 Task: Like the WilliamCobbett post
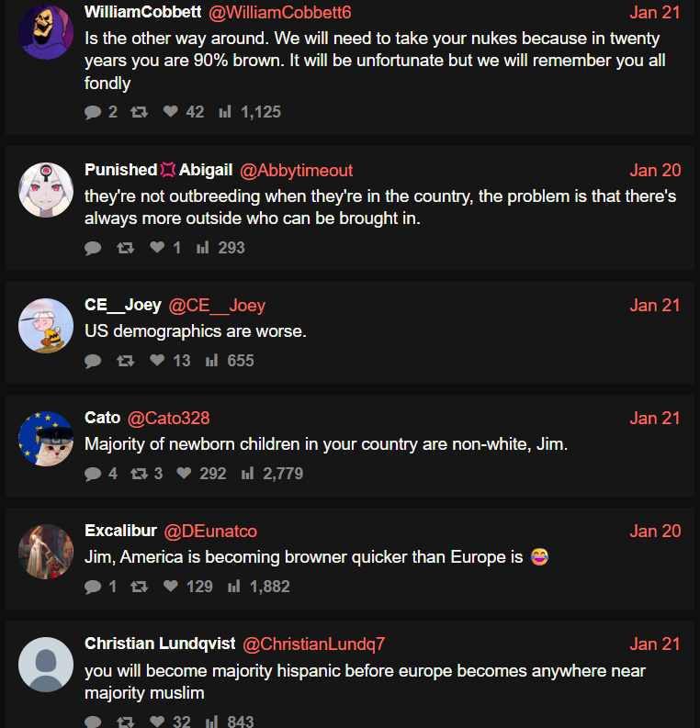pos(170,112)
